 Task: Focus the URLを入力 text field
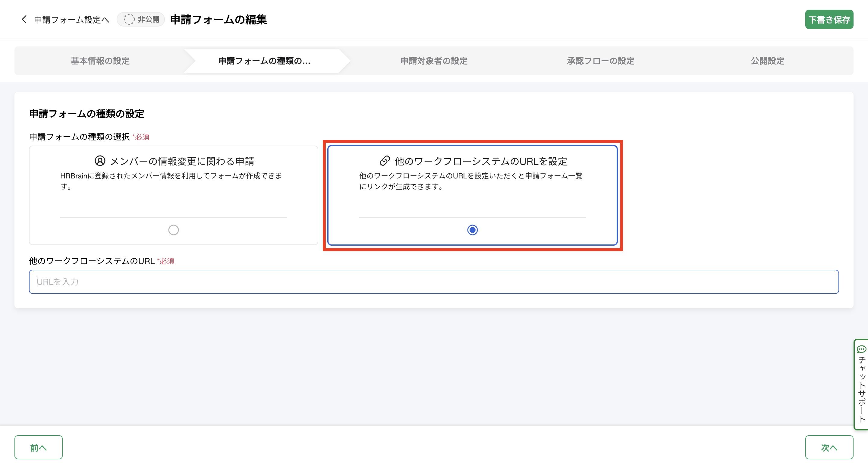434,282
